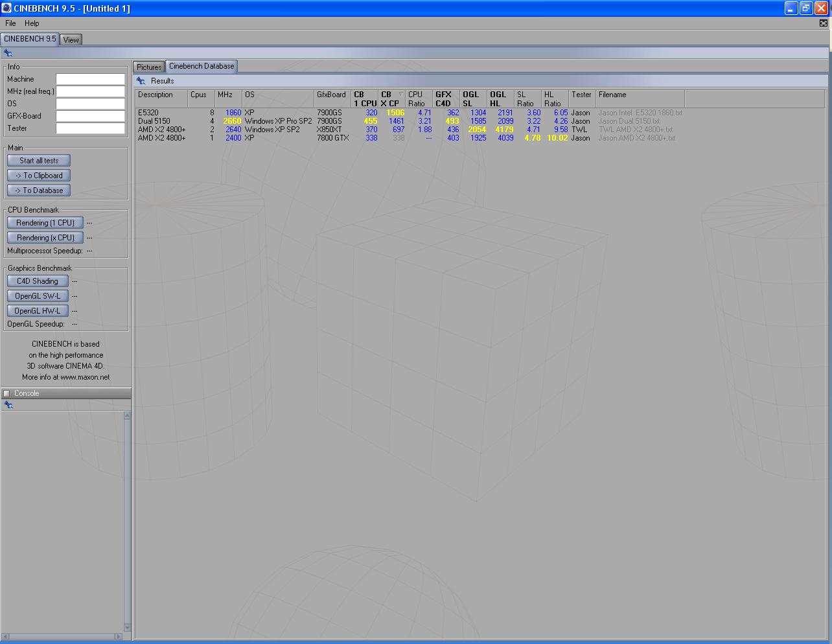Click the pin icon under the Console header
Viewport: 832px width, 644px height.
8,405
